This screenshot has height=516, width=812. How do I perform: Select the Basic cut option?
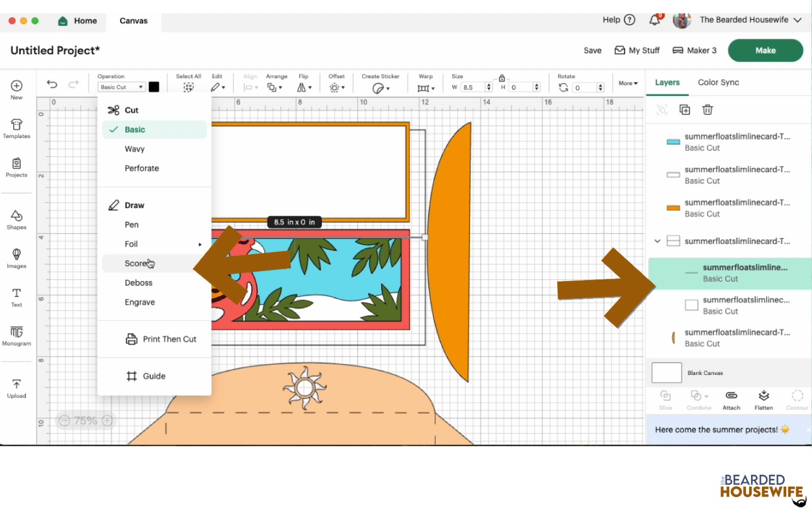(135, 130)
